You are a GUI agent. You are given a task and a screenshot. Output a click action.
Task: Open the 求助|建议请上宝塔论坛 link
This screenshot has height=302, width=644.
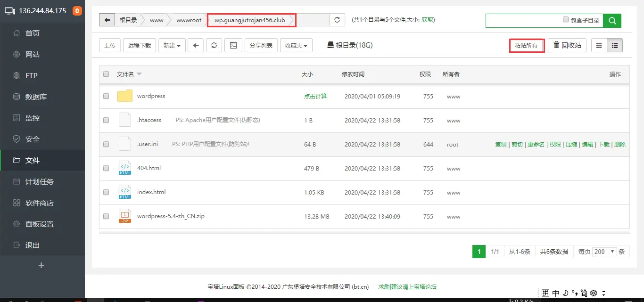coord(407,286)
